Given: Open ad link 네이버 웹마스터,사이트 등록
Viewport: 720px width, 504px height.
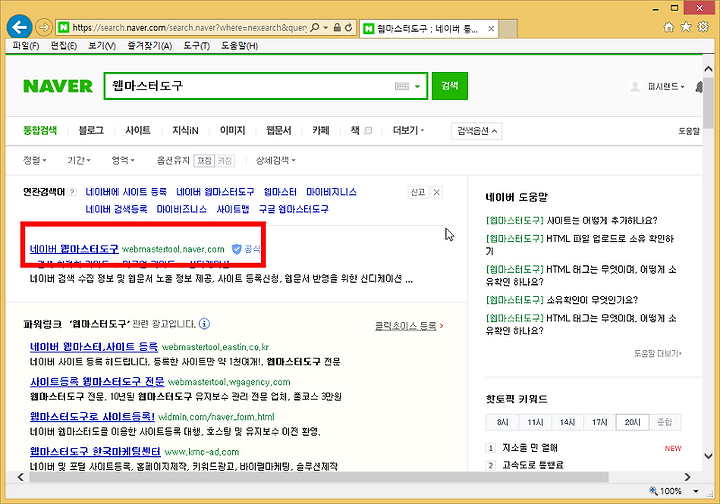Looking at the screenshot, I should (94, 347).
